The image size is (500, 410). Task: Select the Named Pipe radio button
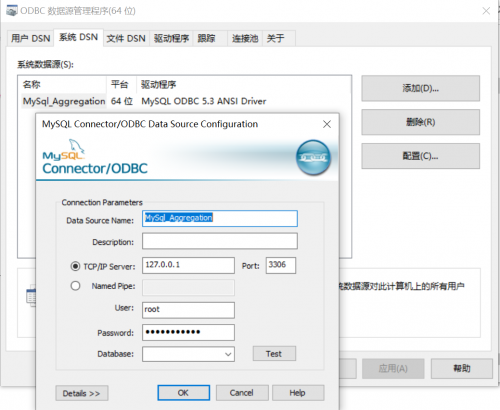[x=75, y=286]
